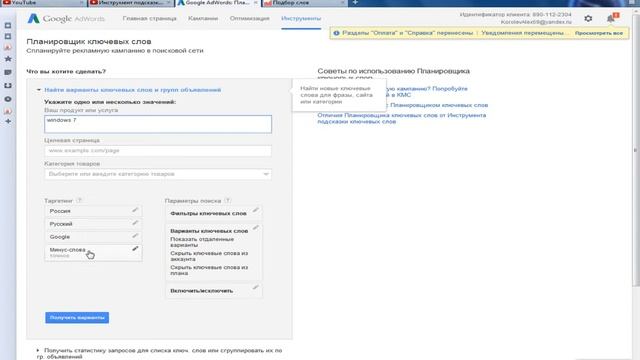Image resolution: width=640 pixels, height=360 pixels.
Task: Close the Google AdWords browser tab
Action: pos(256,3)
